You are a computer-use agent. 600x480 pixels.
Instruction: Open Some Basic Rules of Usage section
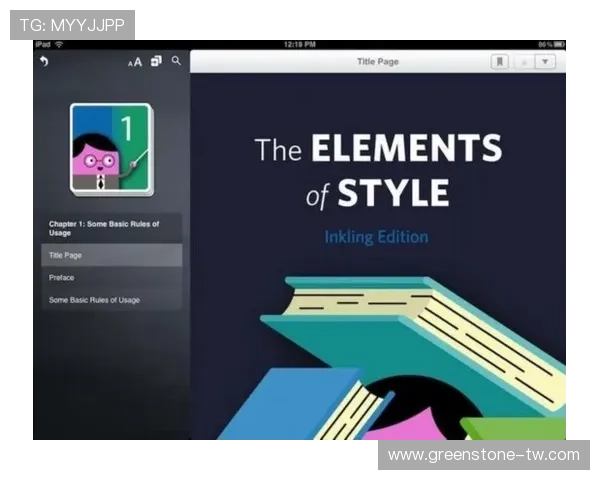tap(111, 300)
